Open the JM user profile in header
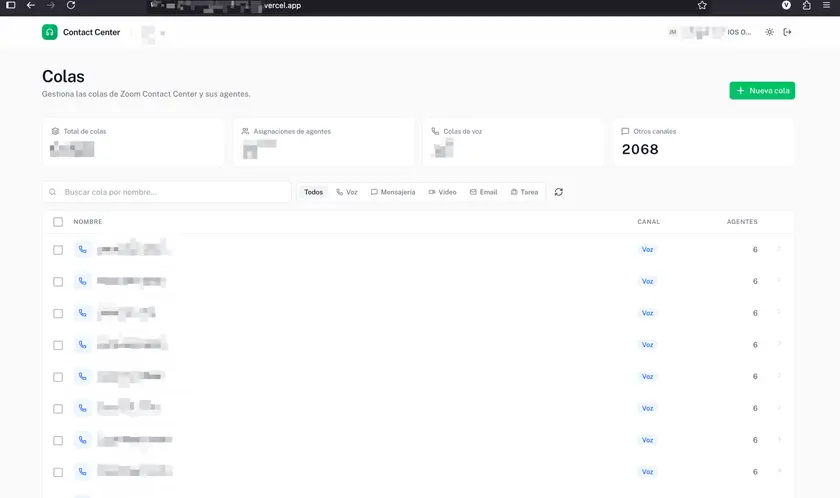This screenshot has width=840, height=498. 709,32
